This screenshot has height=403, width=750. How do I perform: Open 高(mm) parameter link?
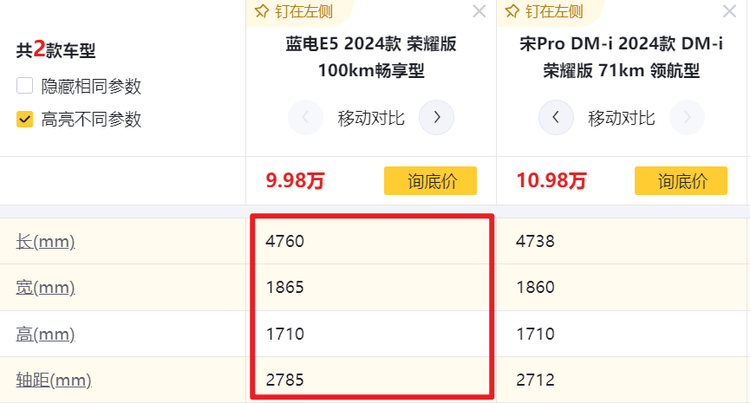tap(46, 334)
